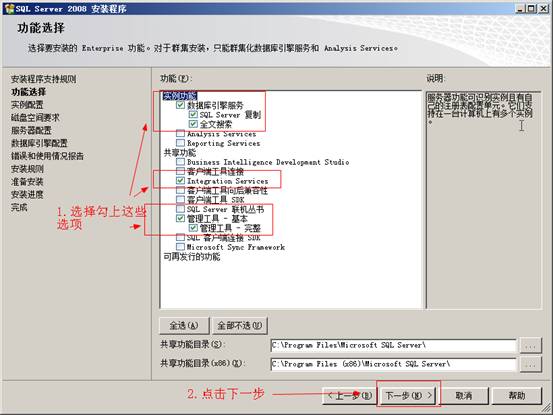Image resolution: width=553 pixels, height=415 pixels.
Task: Select the 实例功能 tree heading
Action: point(180,96)
